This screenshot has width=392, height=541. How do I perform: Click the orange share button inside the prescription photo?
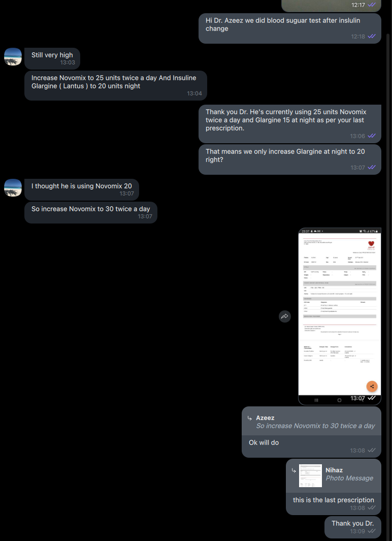pos(372,387)
